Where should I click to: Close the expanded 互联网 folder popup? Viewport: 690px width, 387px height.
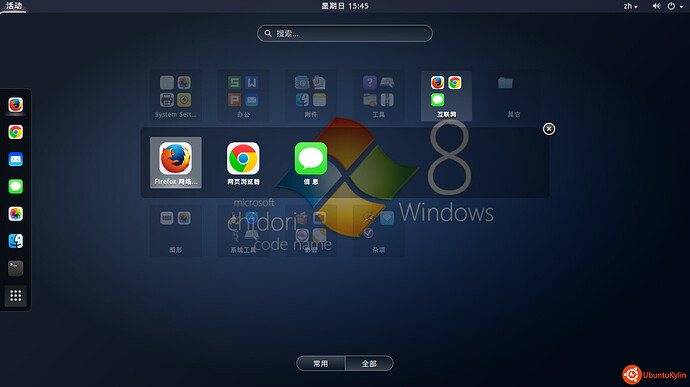(x=548, y=129)
